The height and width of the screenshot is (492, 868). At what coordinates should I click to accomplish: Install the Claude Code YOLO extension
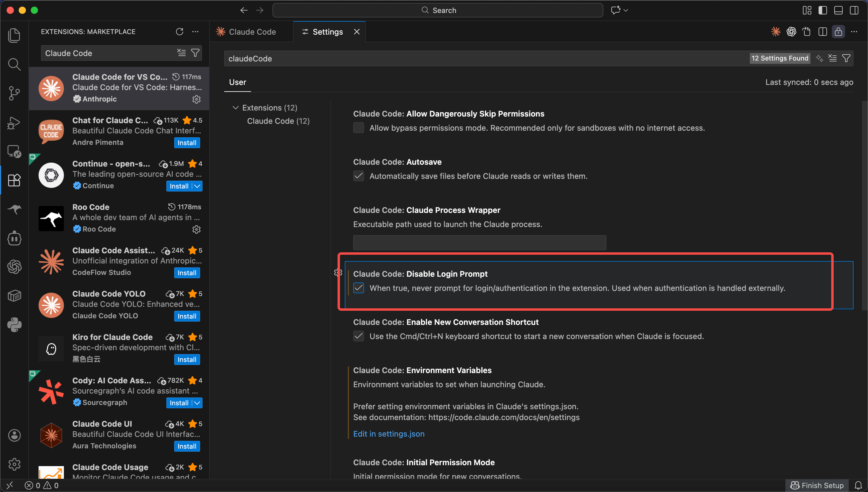[187, 316]
